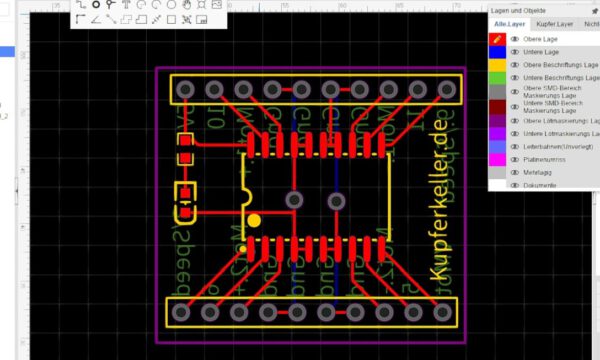Pick the angle protractor tool
600x360 pixels.
[96, 19]
